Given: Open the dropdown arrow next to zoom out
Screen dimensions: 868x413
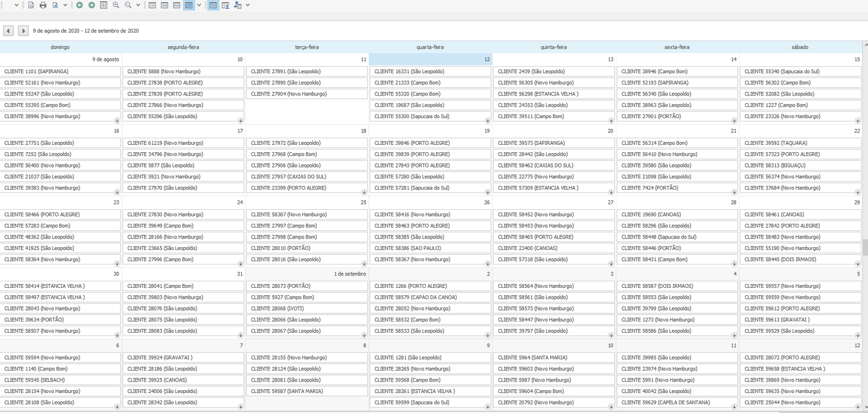Looking at the screenshot, I should pos(138,5).
